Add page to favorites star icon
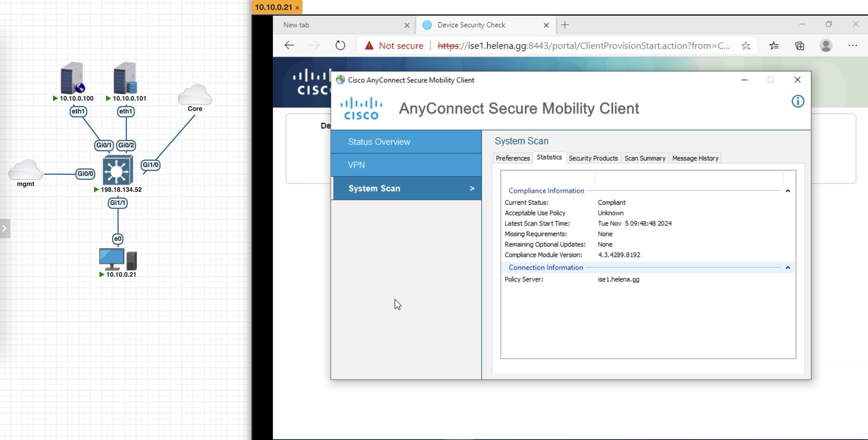Screen dimensions: 868x440 click(x=746, y=45)
